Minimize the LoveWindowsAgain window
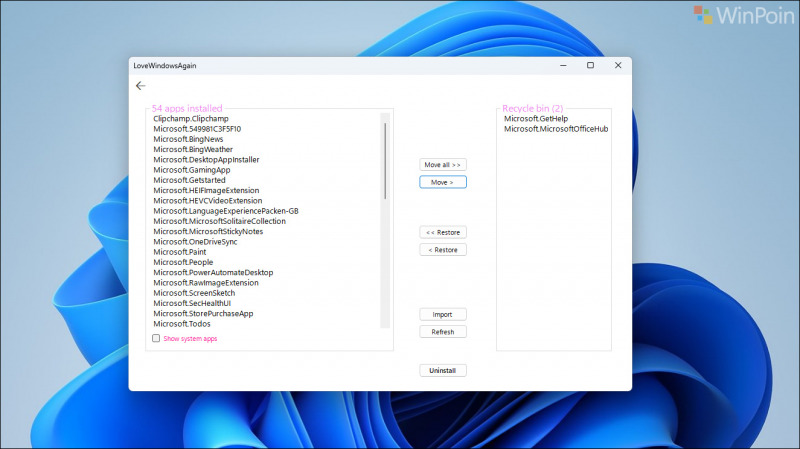 tap(563, 65)
